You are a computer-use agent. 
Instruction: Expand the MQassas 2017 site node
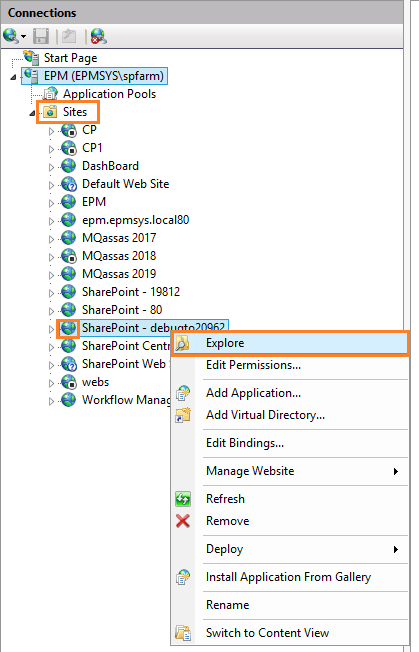point(52,239)
